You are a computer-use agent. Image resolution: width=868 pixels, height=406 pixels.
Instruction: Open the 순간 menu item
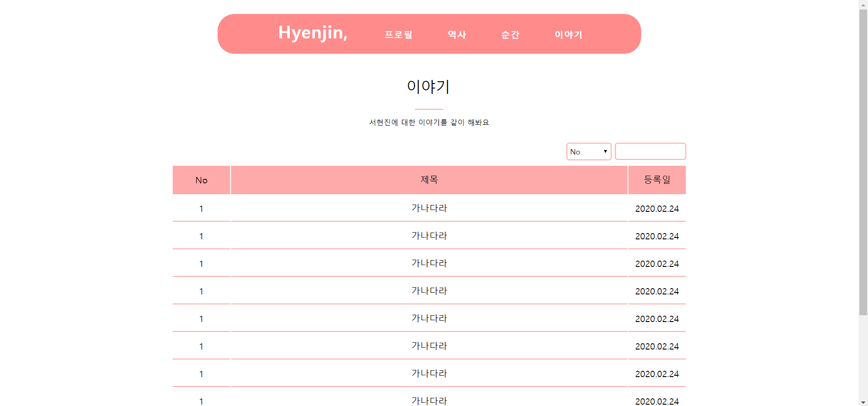[510, 34]
